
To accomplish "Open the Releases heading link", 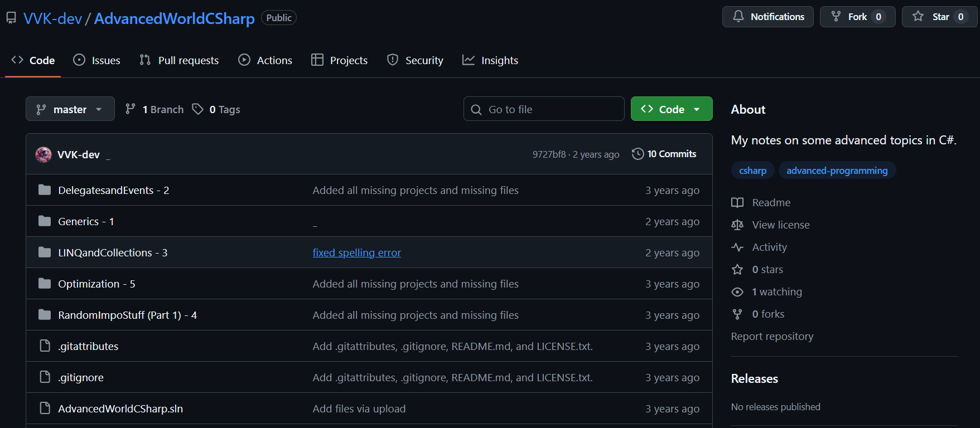I will tap(754, 378).
